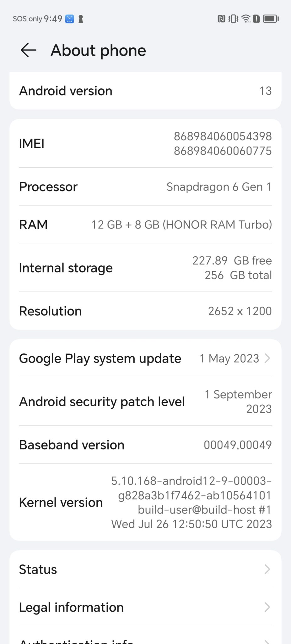291x644 pixels.
Task: Tap the Kernel version row
Action: pyautogui.click(x=145, y=502)
